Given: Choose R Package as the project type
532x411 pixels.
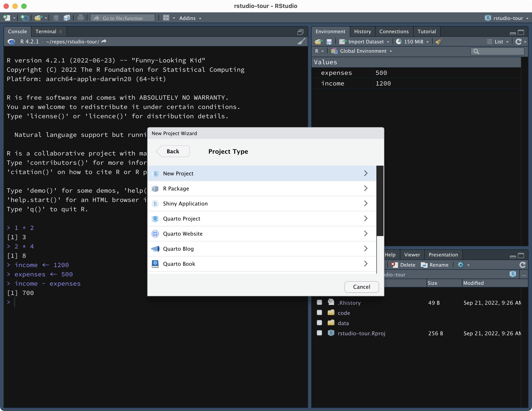Looking at the screenshot, I should [262, 188].
